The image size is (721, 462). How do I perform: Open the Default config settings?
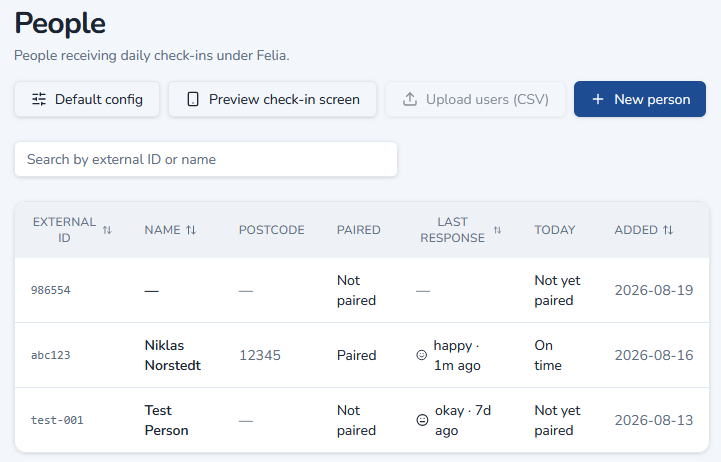pyautogui.click(x=87, y=99)
